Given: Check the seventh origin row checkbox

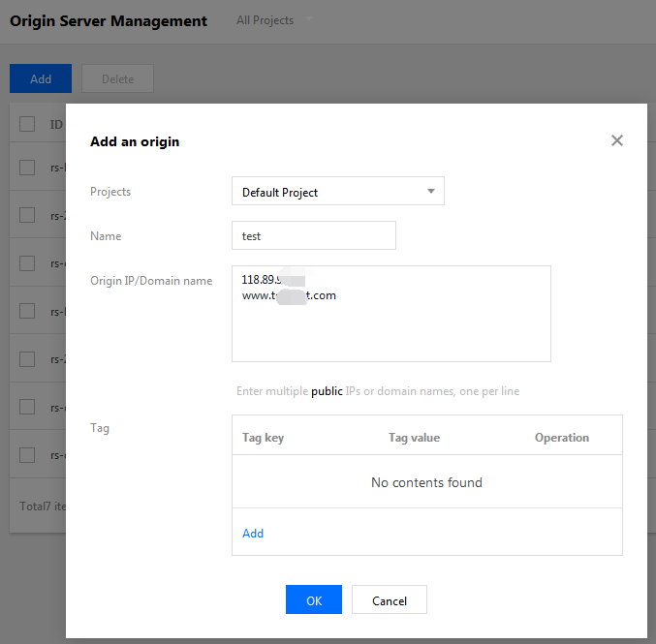Looking at the screenshot, I should [27, 455].
